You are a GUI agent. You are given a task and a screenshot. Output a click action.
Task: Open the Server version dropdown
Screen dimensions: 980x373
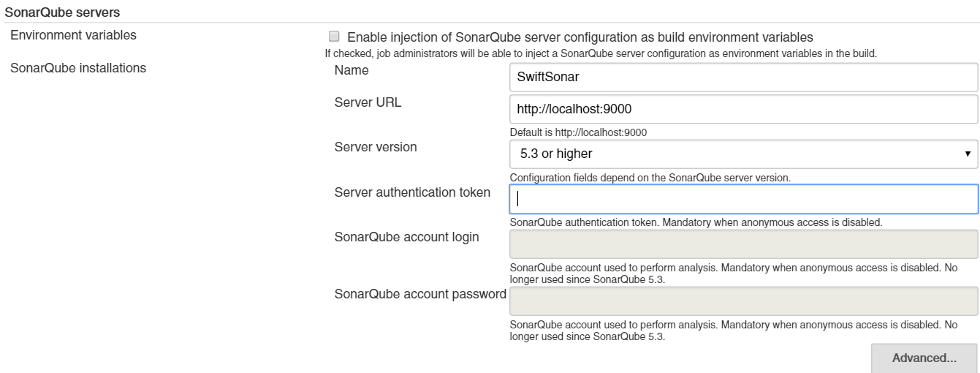(x=743, y=154)
